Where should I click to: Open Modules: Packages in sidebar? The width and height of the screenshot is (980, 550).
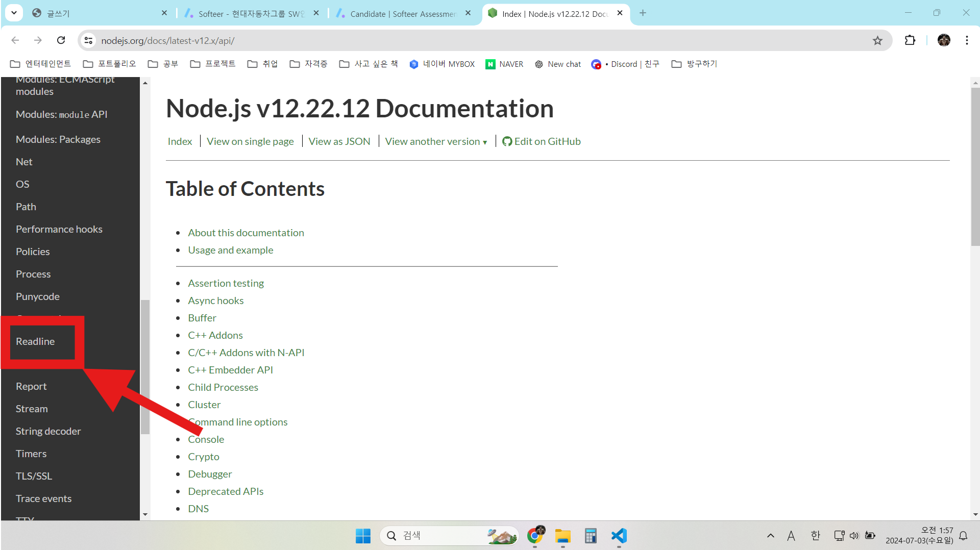pos(58,139)
